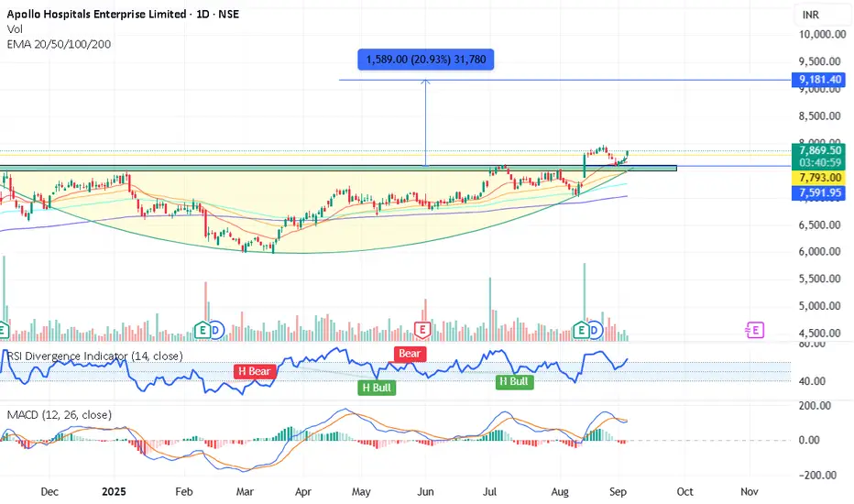Image resolution: width=854 pixels, height=504 pixels.
Task: Click the 1,589.00 (20.93%) measurement label
Action: click(426, 60)
